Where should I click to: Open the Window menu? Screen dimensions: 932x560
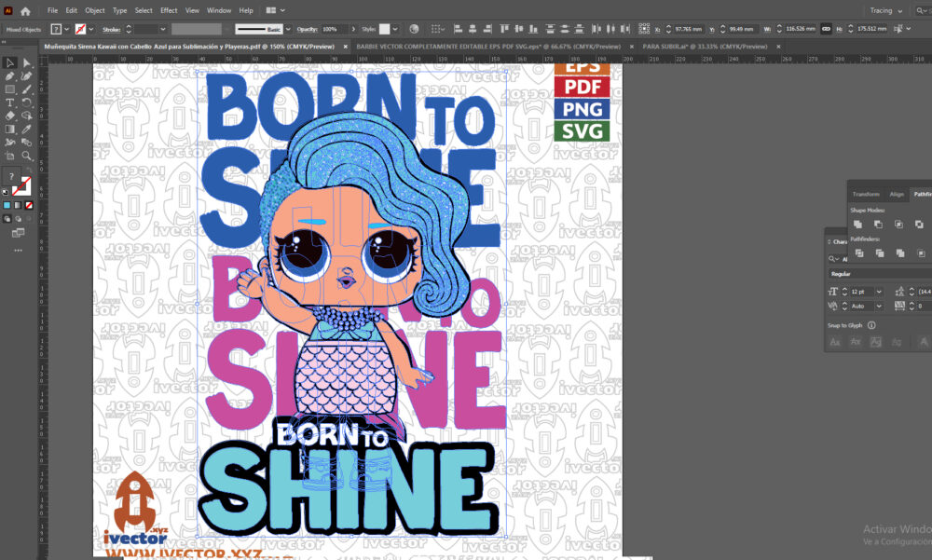219,10
